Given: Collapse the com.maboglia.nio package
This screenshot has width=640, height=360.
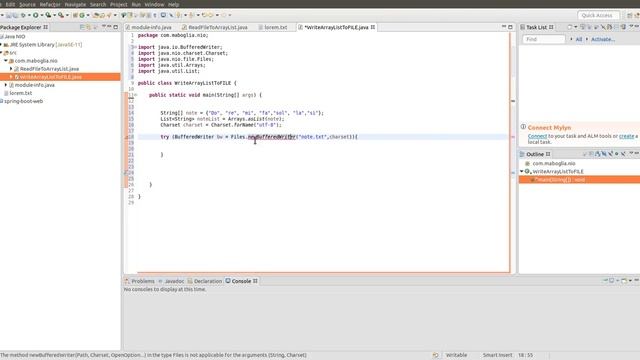Looking at the screenshot, I should (x=6, y=60).
